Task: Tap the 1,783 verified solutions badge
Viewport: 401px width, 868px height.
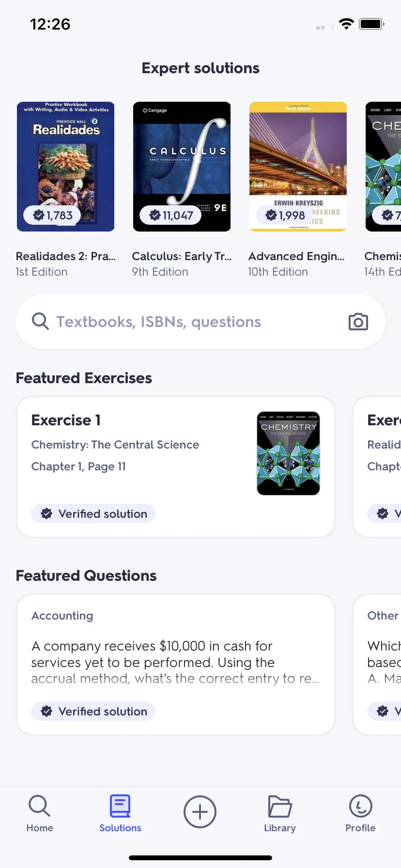Action: 52,215
